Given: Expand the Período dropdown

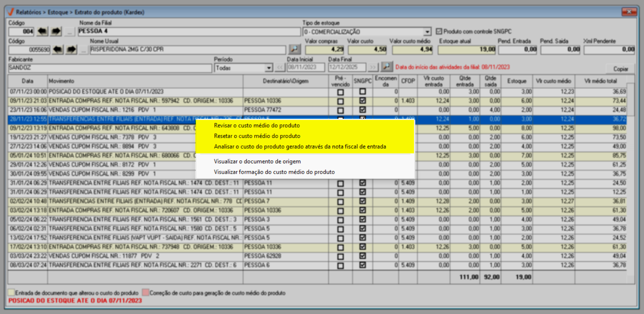Looking at the screenshot, I should click(x=269, y=68).
